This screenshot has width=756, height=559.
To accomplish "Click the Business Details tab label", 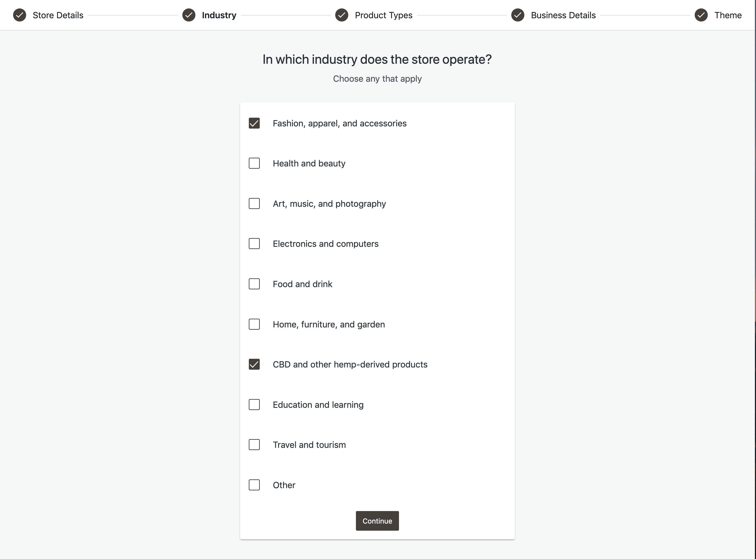I will coord(563,15).
